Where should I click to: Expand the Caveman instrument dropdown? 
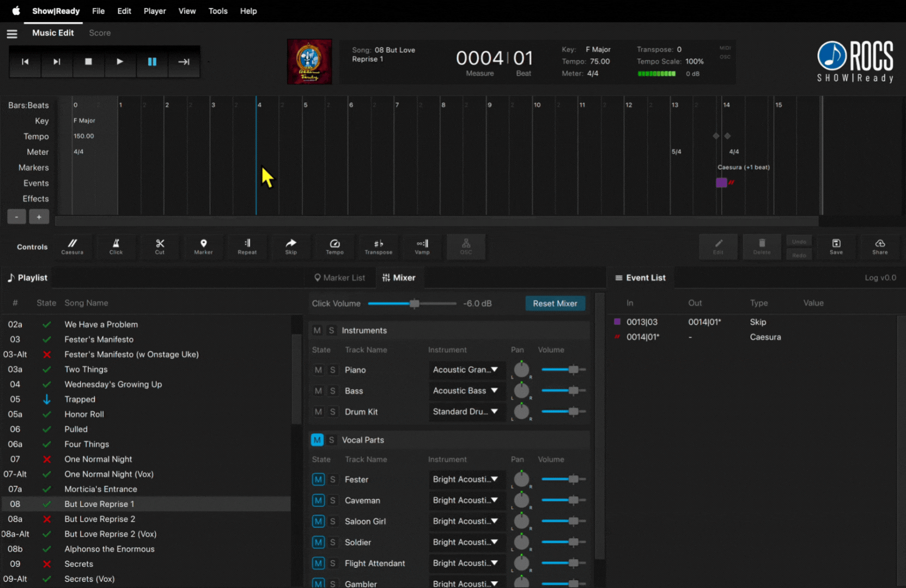[466, 500]
